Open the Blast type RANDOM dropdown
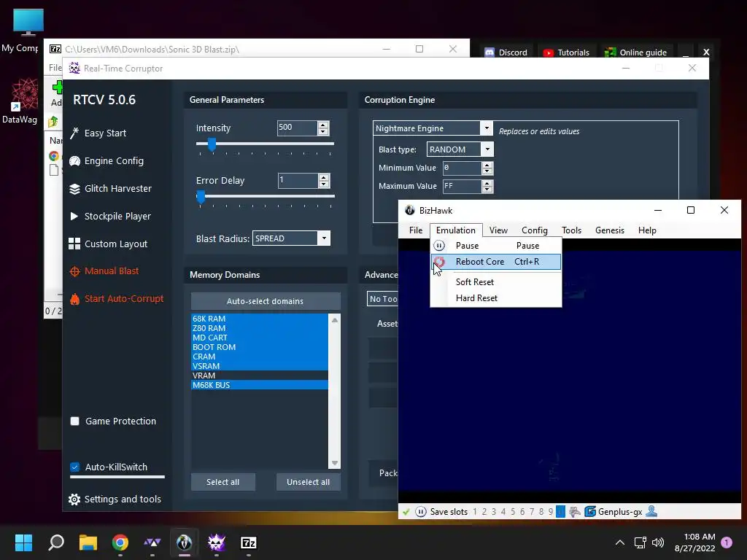Image resolution: width=747 pixels, height=560 pixels. tap(487, 149)
